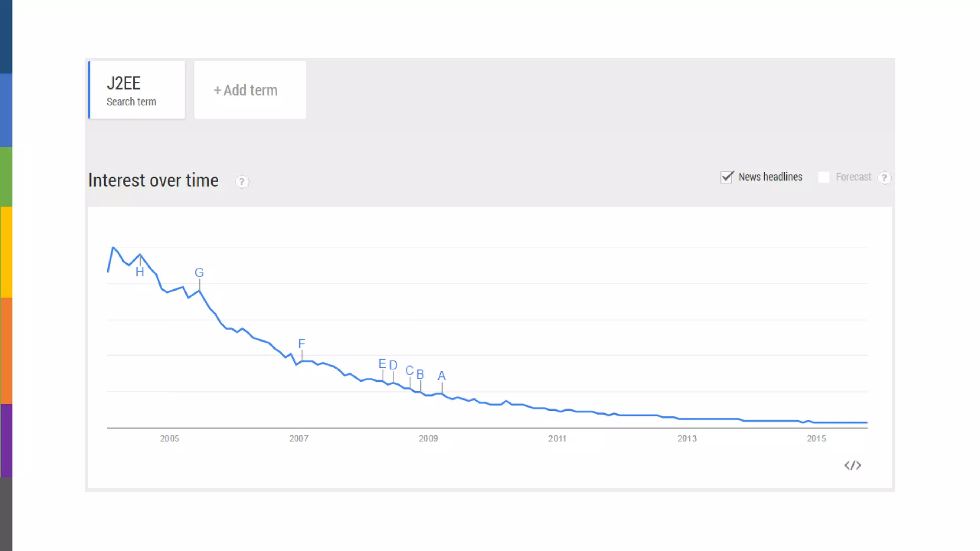Click the Forecast help question mark icon
Screen dimensions: 980x551
click(x=884, y=178)
